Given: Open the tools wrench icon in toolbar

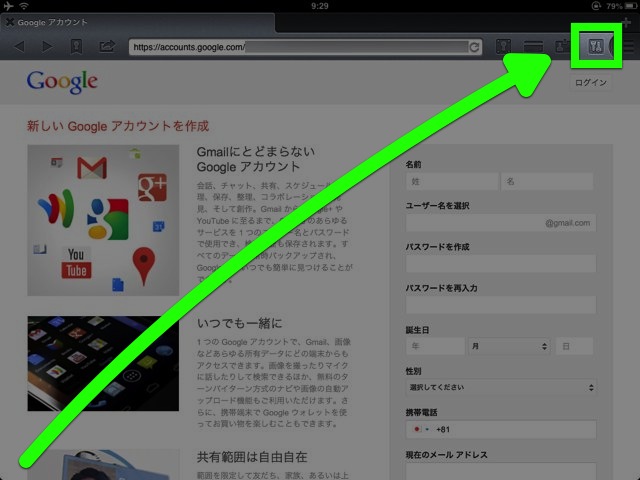Looking at the screenshot, I should tap(596, 47).
